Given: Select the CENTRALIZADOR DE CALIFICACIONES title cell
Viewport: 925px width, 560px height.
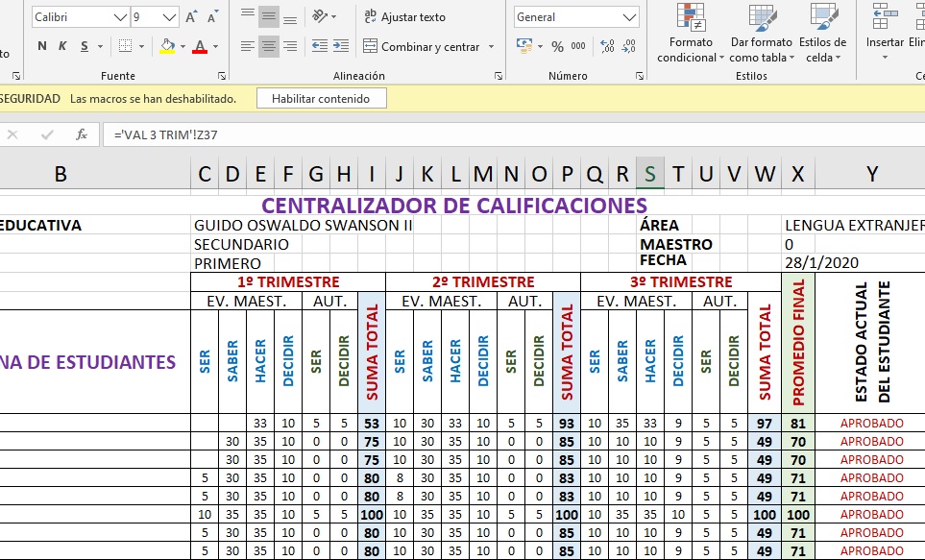Looking at the screenshot, I should (x=454, y=206).
